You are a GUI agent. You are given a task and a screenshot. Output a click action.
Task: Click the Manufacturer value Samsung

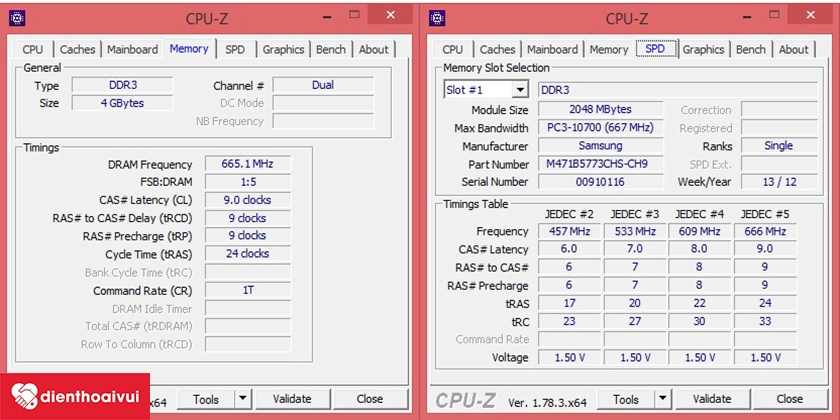pyautogui.click(x=601, y=146)
